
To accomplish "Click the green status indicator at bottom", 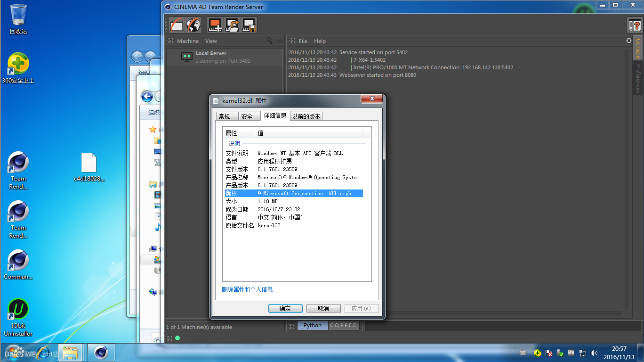I will [x=177, y=338].
